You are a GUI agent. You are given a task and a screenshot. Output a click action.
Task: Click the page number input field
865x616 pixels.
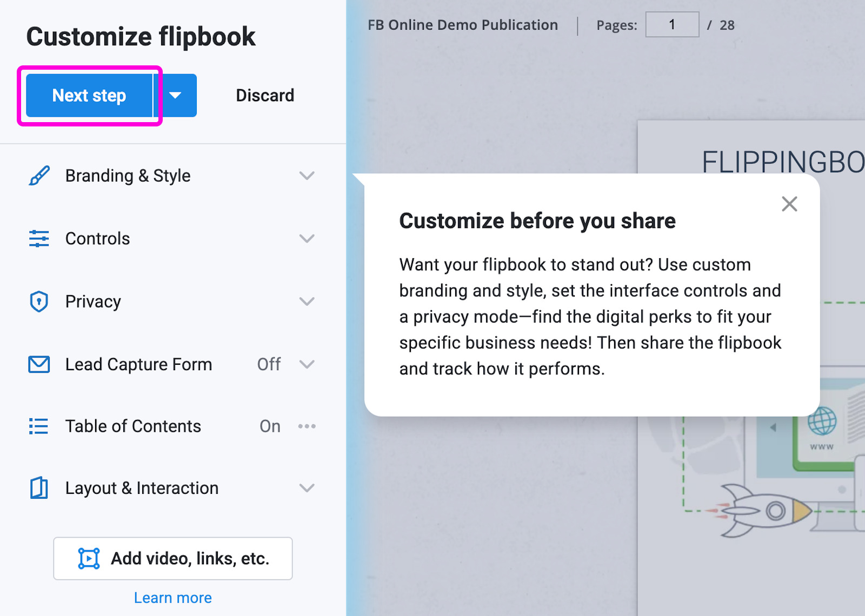tap(671, 24)
